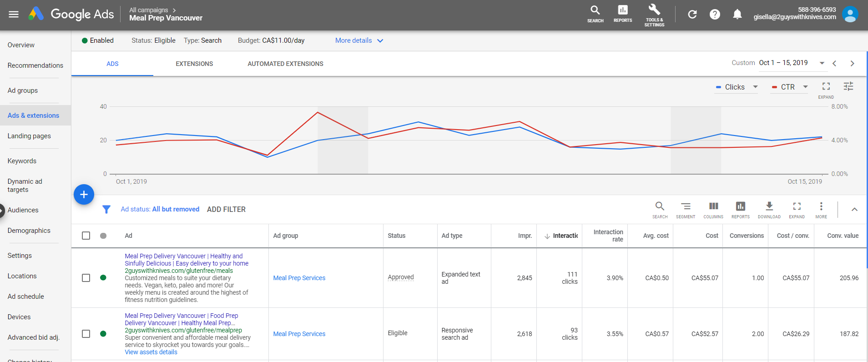Check the box for Responsive search ad row
The height and width of the screenshot is (362, 868).
coord(86,334)
